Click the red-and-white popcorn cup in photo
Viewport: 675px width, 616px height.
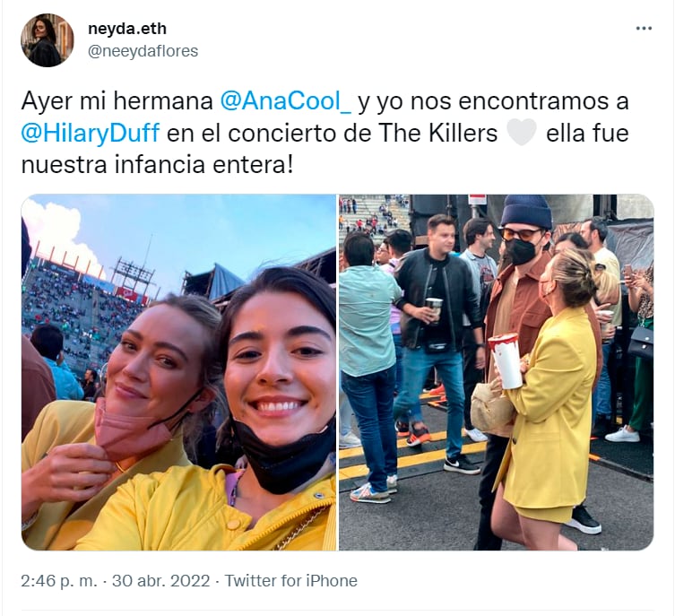[x=506, y=360]
